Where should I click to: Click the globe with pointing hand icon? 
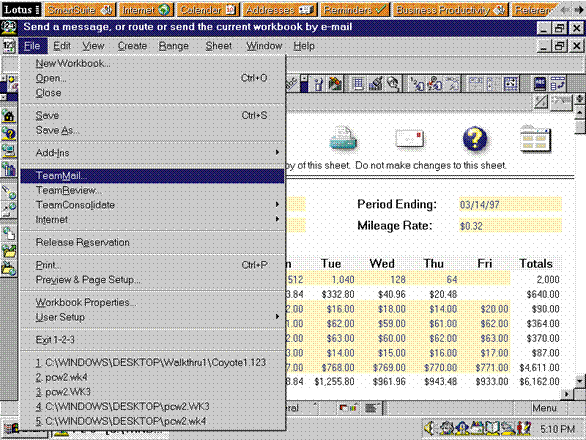[9, 210]
